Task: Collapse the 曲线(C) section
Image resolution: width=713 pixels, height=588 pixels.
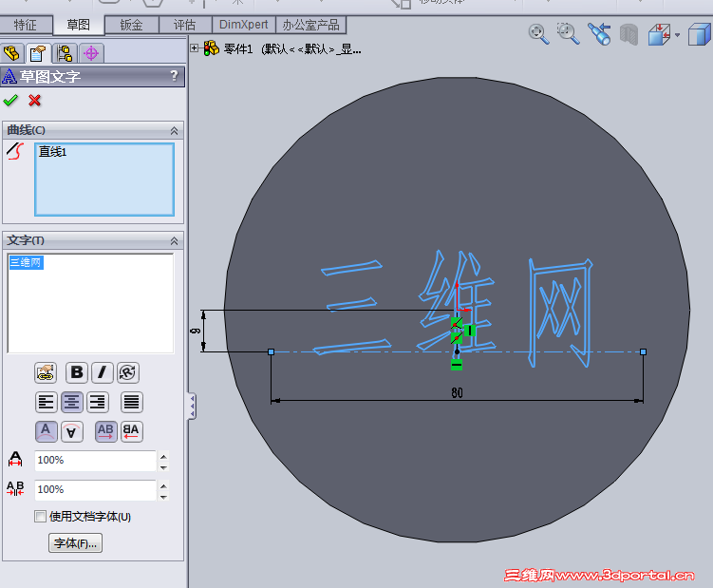Action: 174,131
